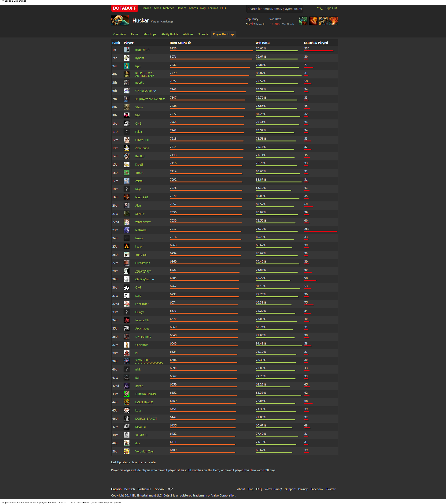Select the Life Break ability icon

coord(333,21)
